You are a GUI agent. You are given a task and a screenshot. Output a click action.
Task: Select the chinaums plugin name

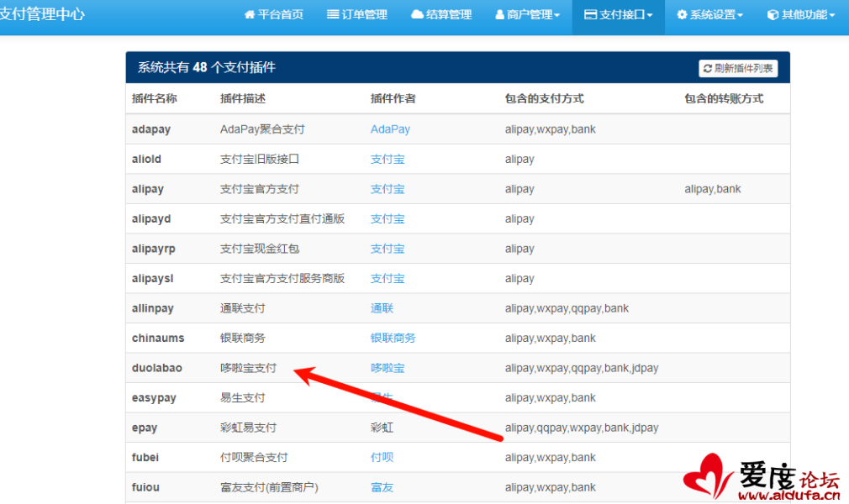tap(157, 338)
